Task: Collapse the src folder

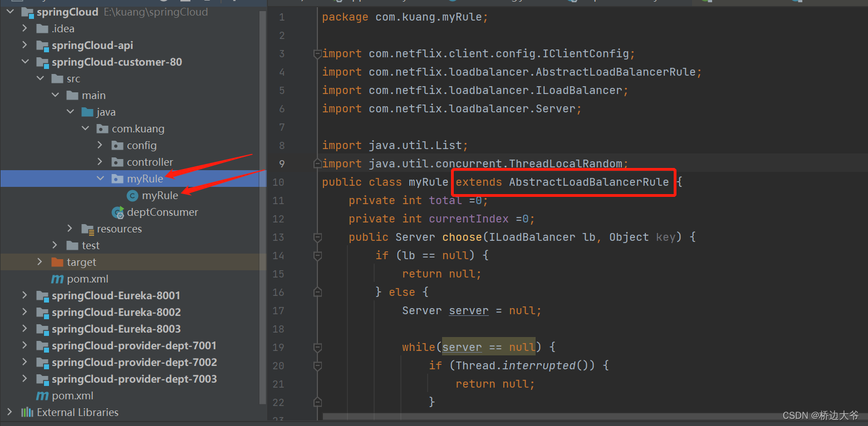Action: 40,78
